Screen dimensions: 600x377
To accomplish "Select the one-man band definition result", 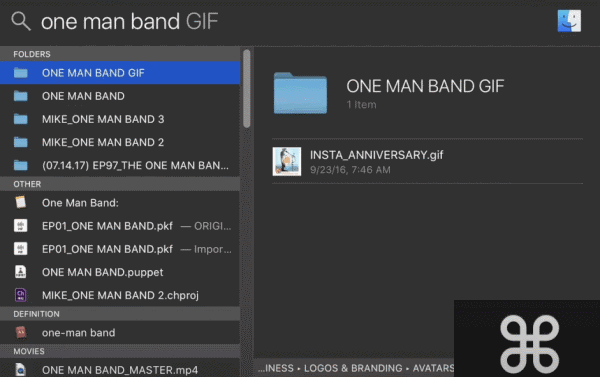I will click(x=120, y=333).
